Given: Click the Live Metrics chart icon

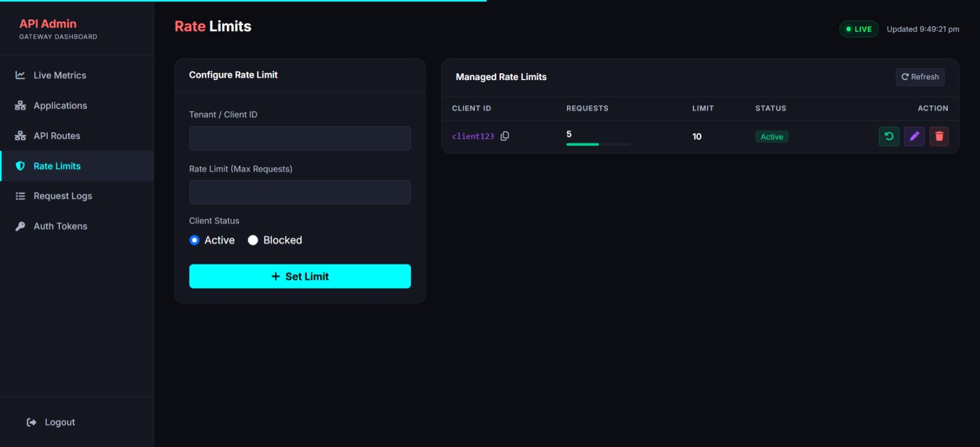Looking at the screenshot, I should click(20, 75).
